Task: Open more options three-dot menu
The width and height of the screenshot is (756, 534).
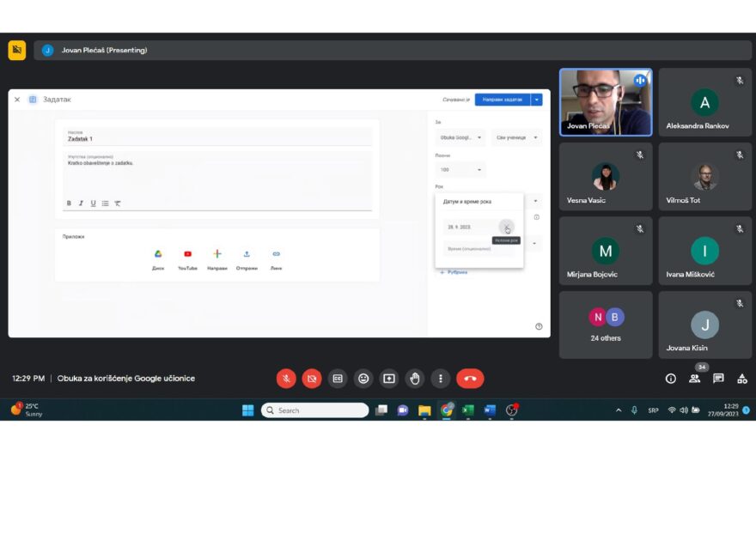Action: point(440,379)
